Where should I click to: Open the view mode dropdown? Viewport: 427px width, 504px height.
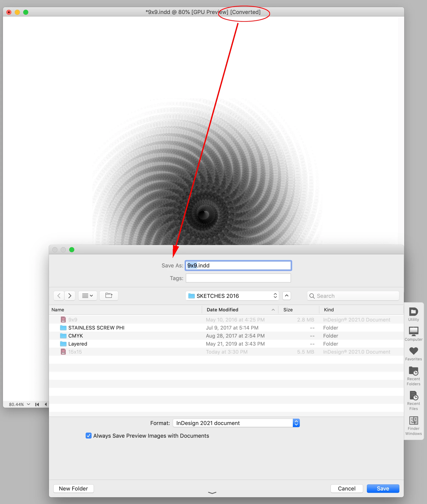coord(87,295)
